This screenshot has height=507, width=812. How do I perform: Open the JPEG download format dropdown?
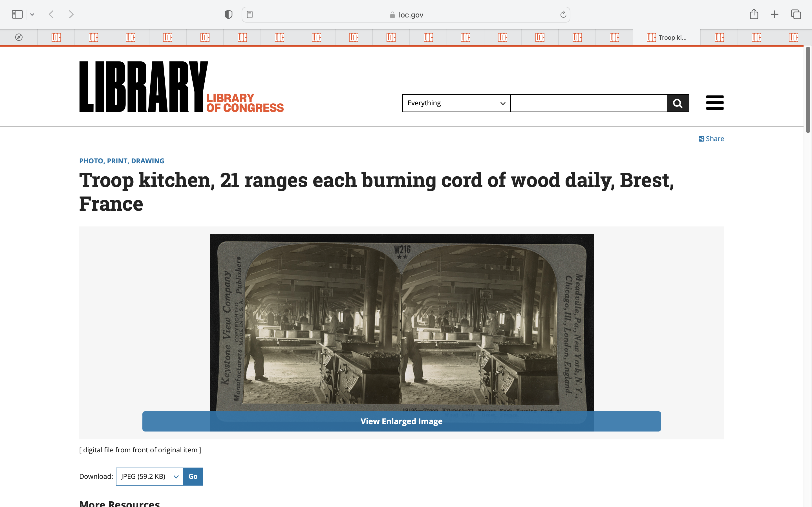[150, 477]
